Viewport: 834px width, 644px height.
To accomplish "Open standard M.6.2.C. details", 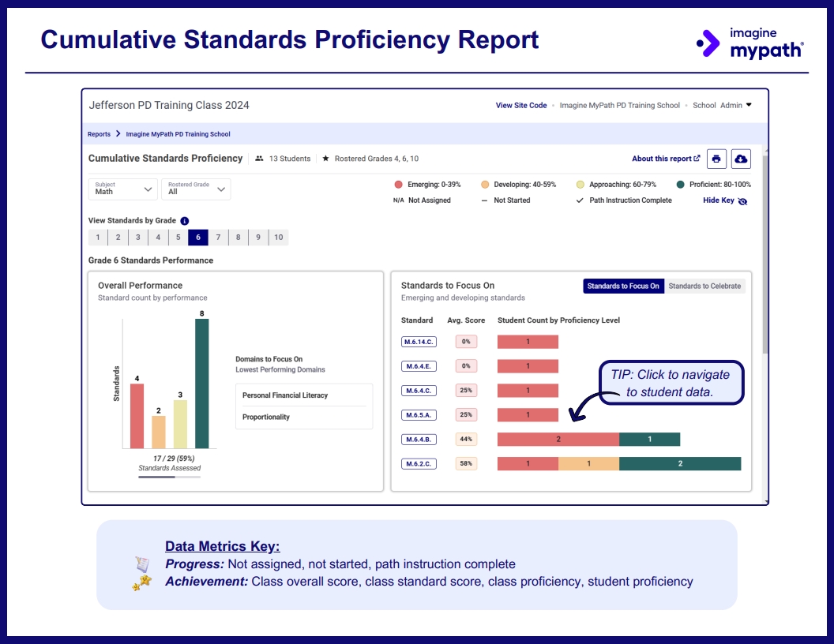I will coord(419,464).
